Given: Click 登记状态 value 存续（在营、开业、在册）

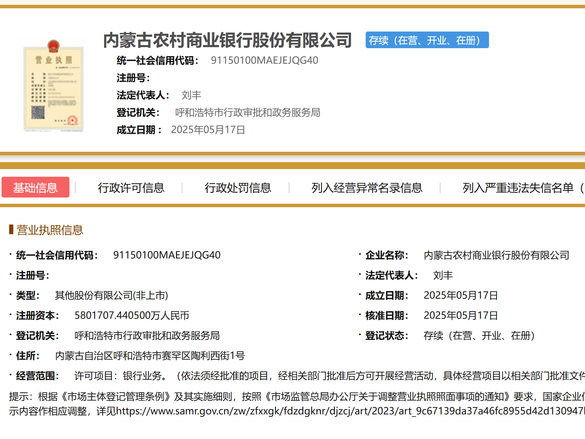Looking at the screenshot, I should [479, 336].
